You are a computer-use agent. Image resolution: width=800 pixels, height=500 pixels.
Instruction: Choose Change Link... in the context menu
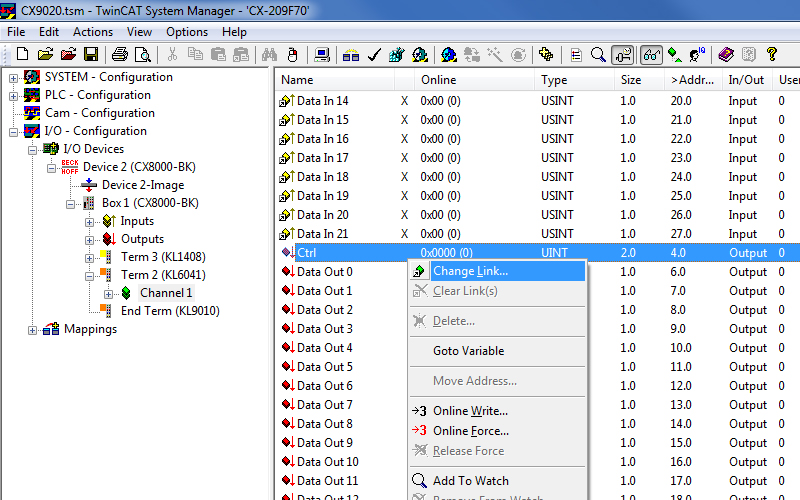[x=497, y=271]
